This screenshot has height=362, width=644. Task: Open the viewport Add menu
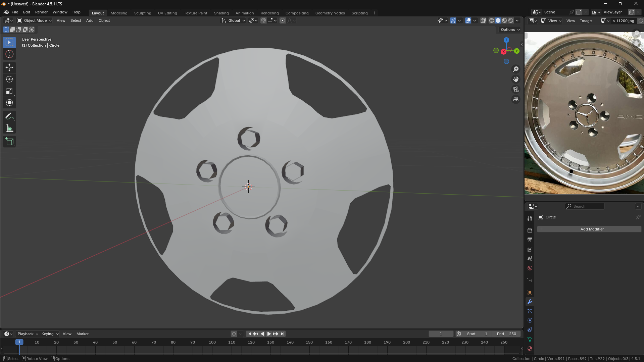click(x=90, y=20)
